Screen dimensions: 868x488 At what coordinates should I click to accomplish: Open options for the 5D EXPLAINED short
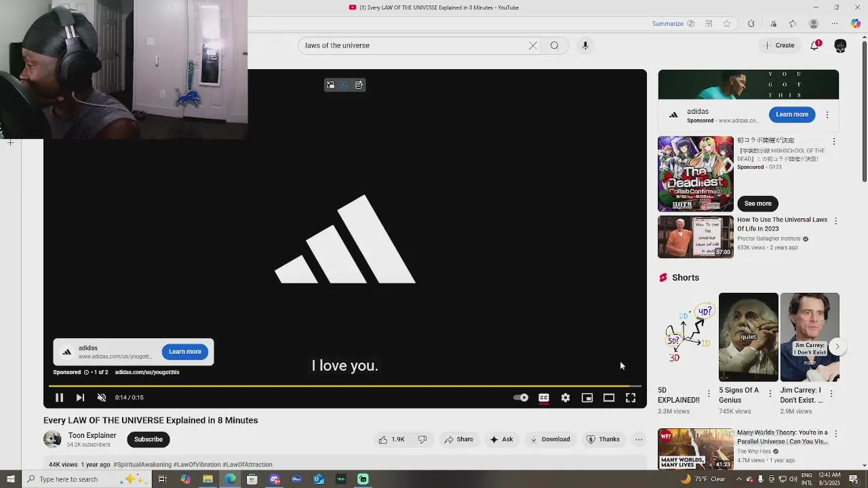pos(709,393)
